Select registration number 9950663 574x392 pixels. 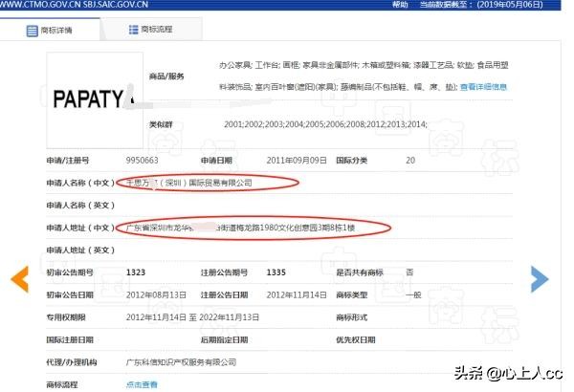click(x=142, y=161)
